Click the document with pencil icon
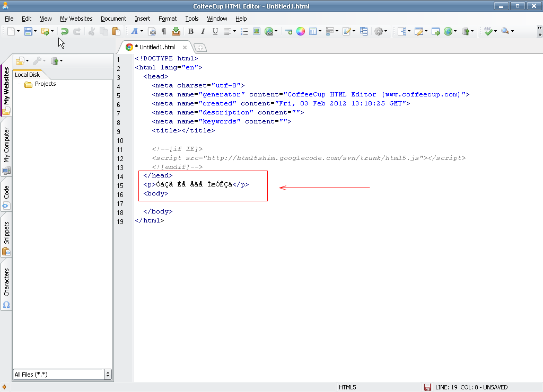 click(x=347, y=31)
